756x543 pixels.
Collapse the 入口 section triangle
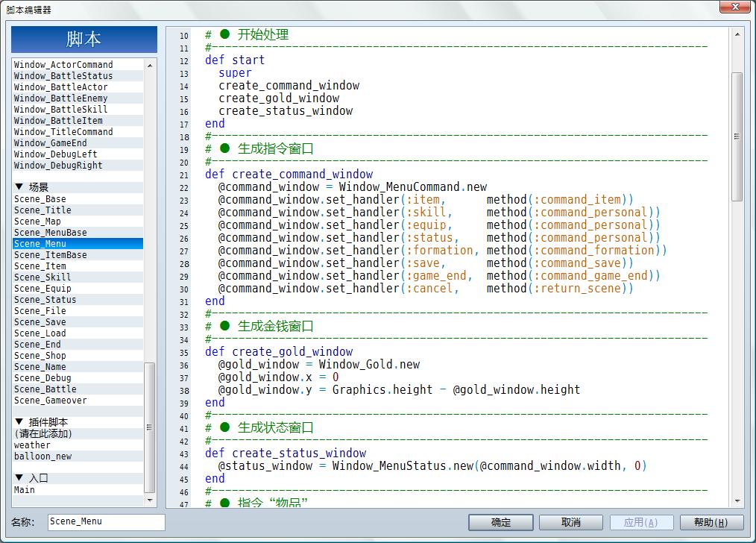(19, 478)
